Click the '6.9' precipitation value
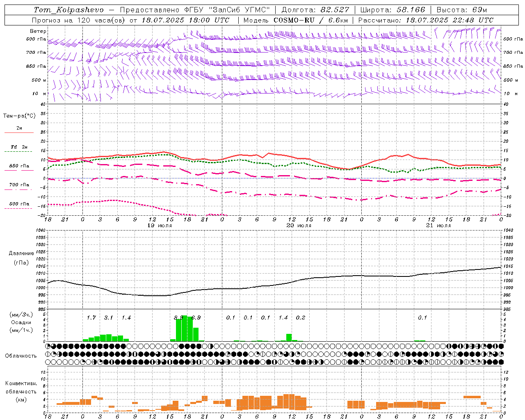The width and height of the screenshot is (525, 420). 196,317
